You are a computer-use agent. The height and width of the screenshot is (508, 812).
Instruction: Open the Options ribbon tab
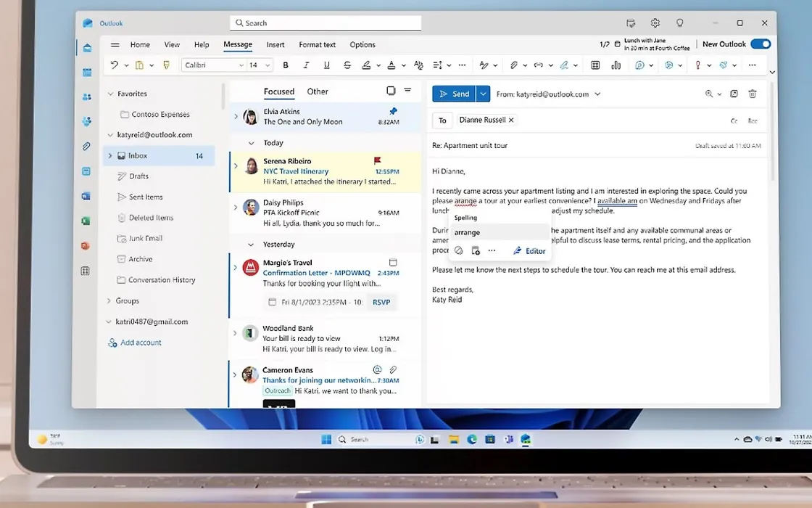pyautogui.click(x=362, y=44)
